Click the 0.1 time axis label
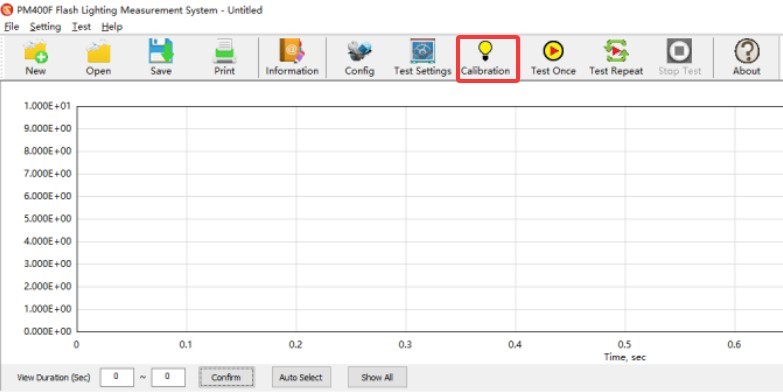This screenshot has height=392, width=783. 186,345
